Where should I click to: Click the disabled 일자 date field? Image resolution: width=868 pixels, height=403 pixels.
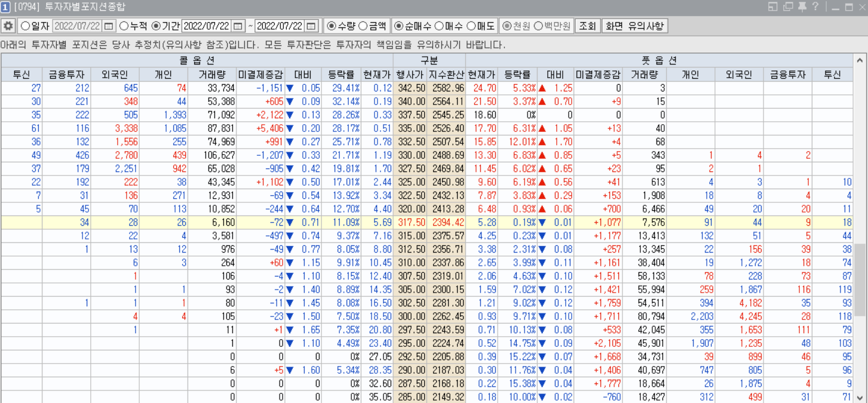(x=78, y=26)
